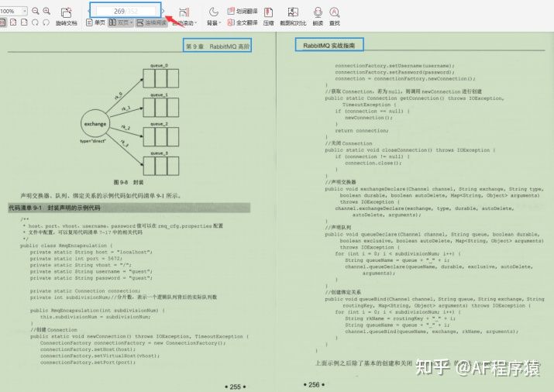
Task: Expand the 双页 layout options arrow
Action: pyautogui.click(x=132, y=23)
